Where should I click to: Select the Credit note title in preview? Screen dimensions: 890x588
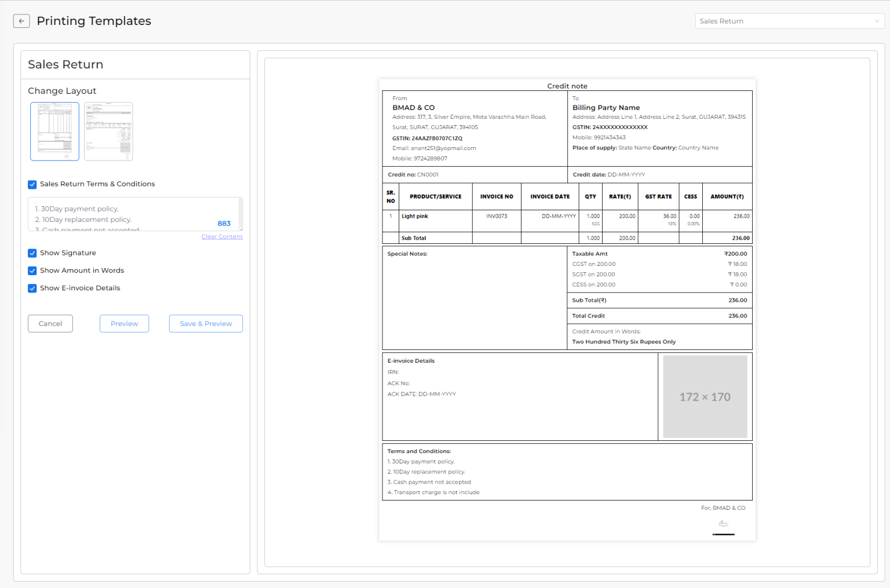pyautogui.click(x=567, y=86)
